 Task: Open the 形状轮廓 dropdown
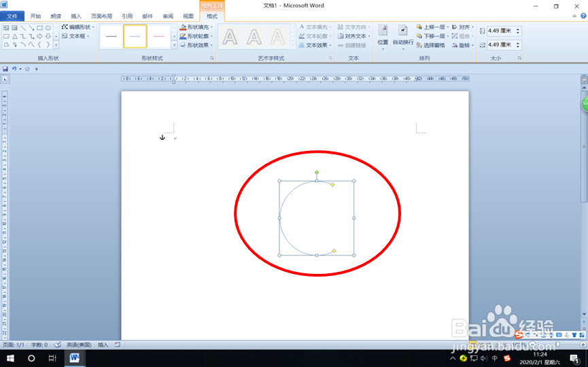click(x=196, y=36)
